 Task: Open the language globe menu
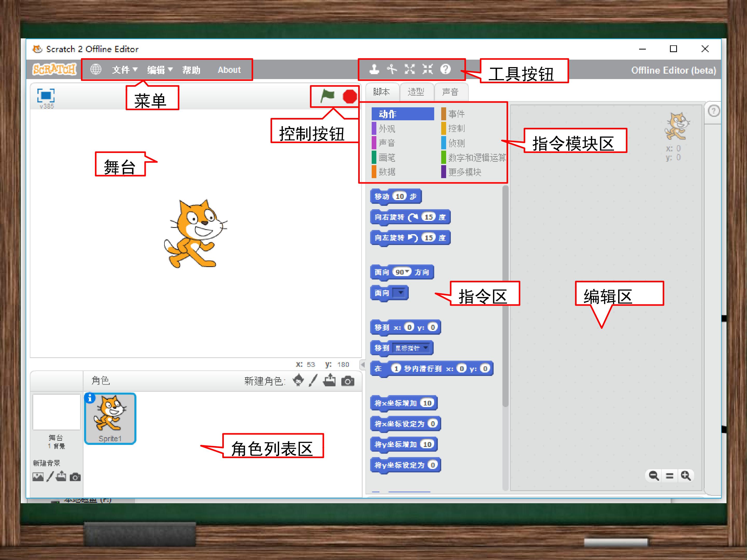95,69
